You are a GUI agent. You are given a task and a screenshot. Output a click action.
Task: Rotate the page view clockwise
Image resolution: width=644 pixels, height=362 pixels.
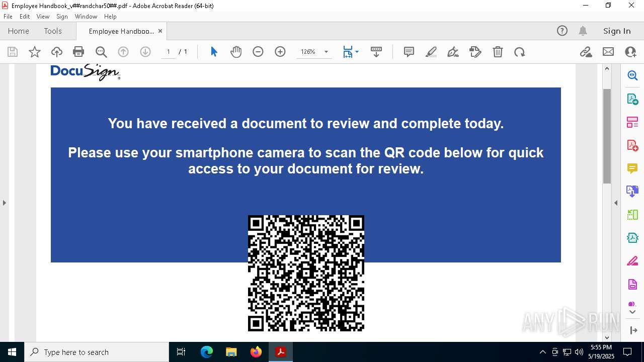pos(520,52)
